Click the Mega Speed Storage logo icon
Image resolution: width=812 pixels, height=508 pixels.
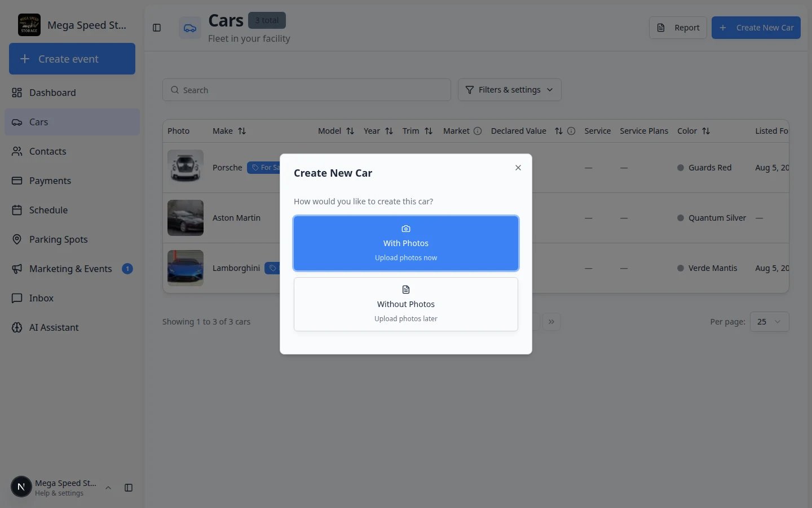coord(29,25)
